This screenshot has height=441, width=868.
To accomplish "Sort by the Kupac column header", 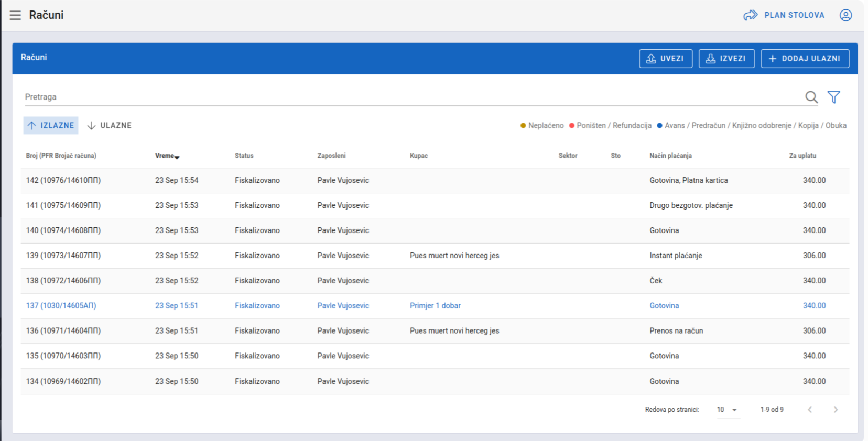I will coord(419,156).
